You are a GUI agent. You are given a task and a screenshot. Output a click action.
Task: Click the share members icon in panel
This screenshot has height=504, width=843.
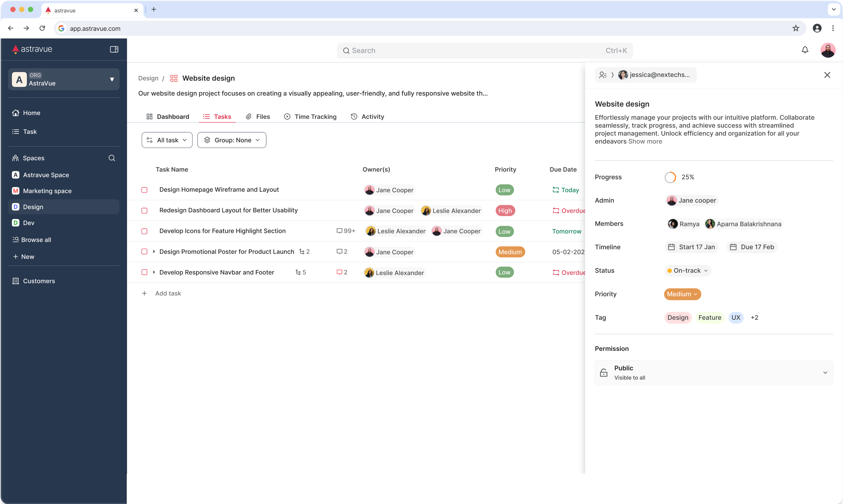pos(603,75)
